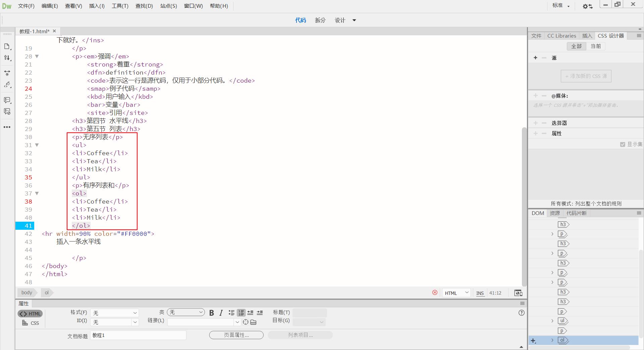Open the 标准 workspace dropdown
This screenshot has width=644, height=350.
[x=561, y=6]
